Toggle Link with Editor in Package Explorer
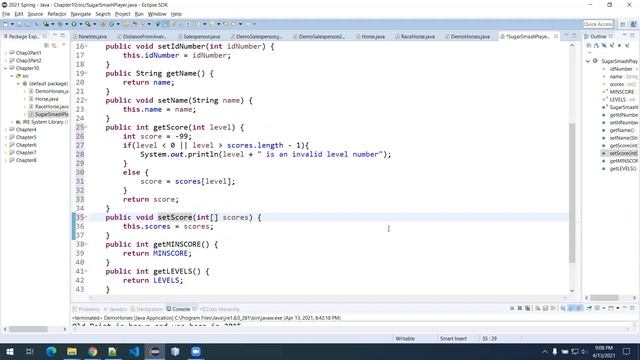The width and height of the screenshot is (640, 360). click(x=54, y=45)
